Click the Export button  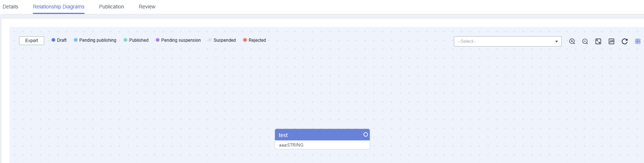31,41
